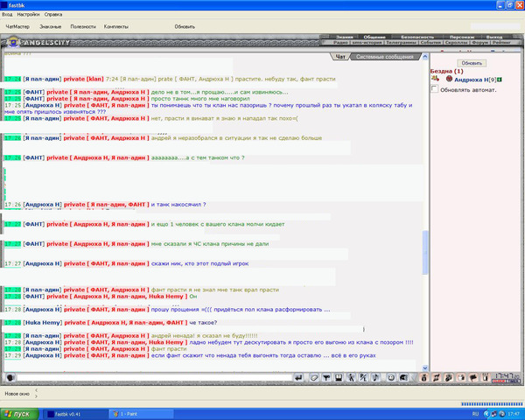The width and height of the screenshot is (525, 420).
Task: Click Знакомые in the toolbar
Action: tap(50, 26)
